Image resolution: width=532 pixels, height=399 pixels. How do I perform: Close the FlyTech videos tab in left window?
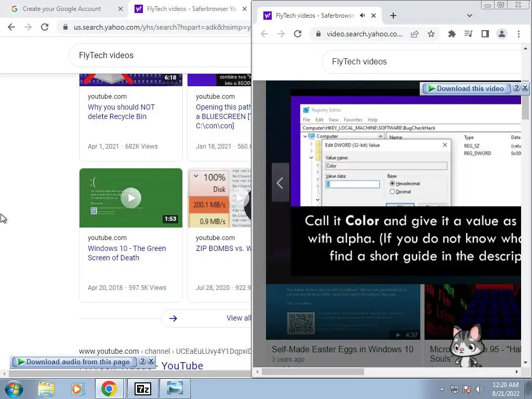245,9
